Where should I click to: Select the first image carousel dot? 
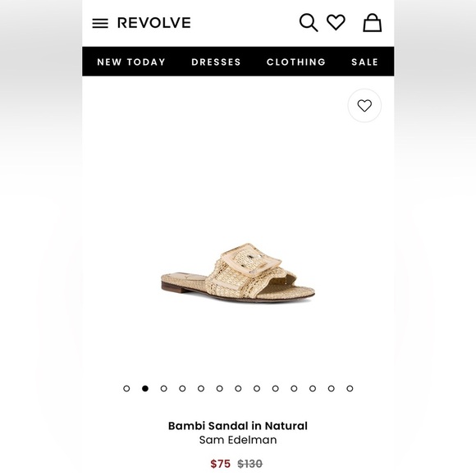(126, 388)
